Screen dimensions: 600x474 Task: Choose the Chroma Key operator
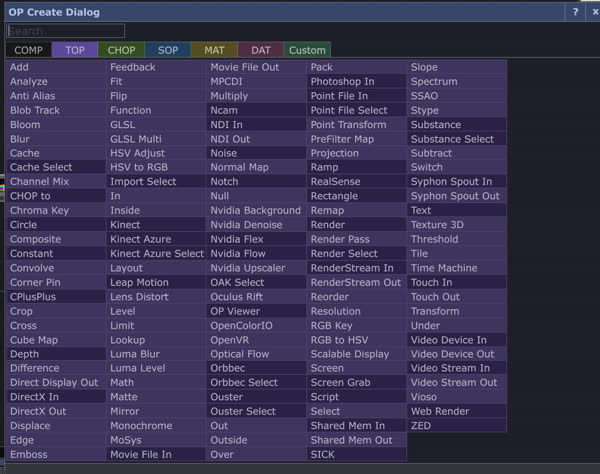[x=55, y=211]
